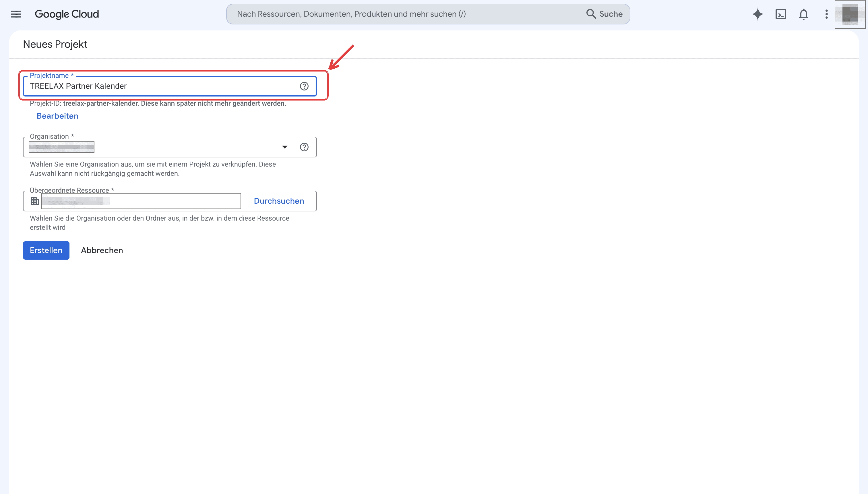Activate the Cloud Shell terminal icon

click(x=780, y=14)
